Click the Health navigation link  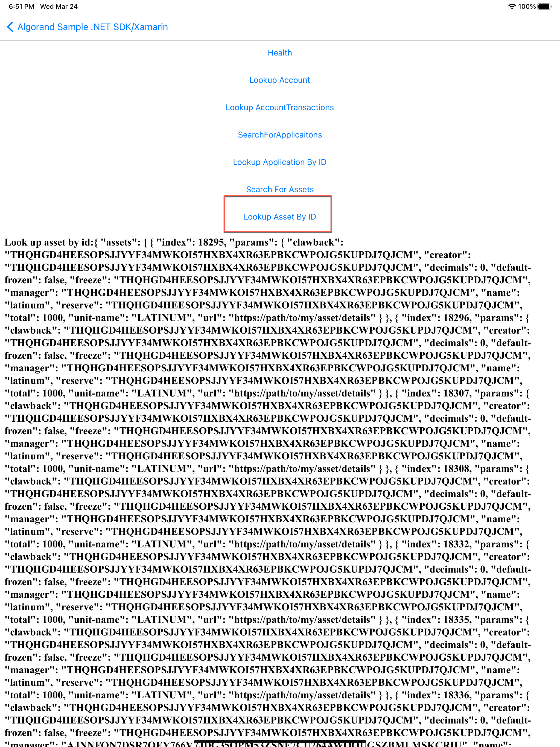click(280, 52)
